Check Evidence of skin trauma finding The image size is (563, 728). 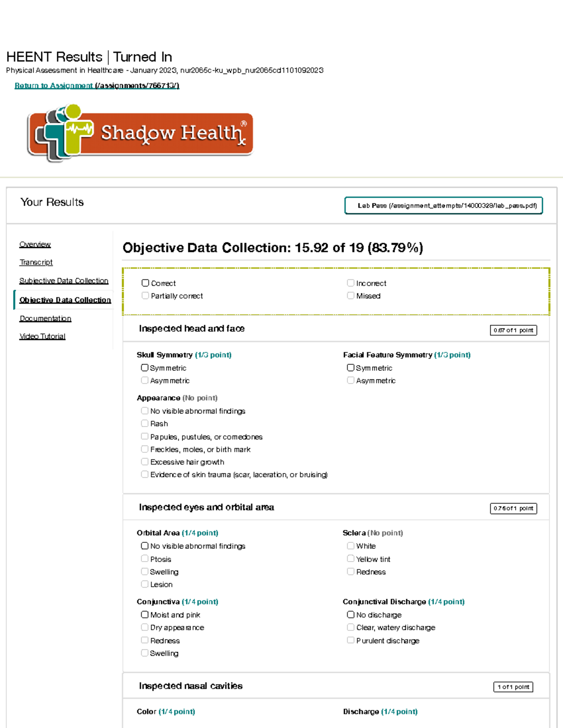(x=145, y=473)
